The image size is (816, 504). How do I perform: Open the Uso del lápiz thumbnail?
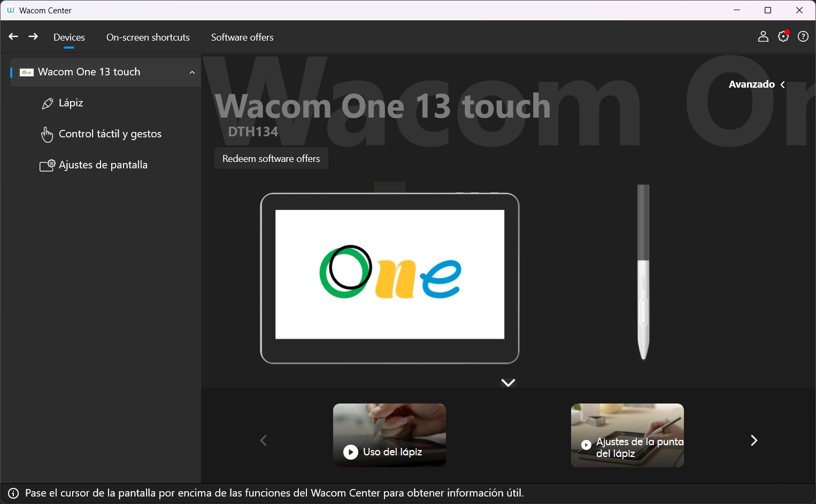tap(389, 435)
